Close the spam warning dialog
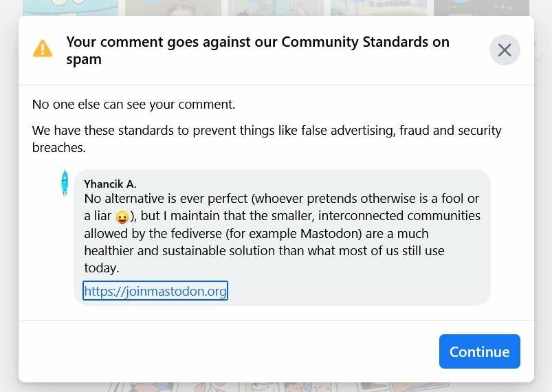The height and width of the screenshot is (392, 552). tap(505, 50)
